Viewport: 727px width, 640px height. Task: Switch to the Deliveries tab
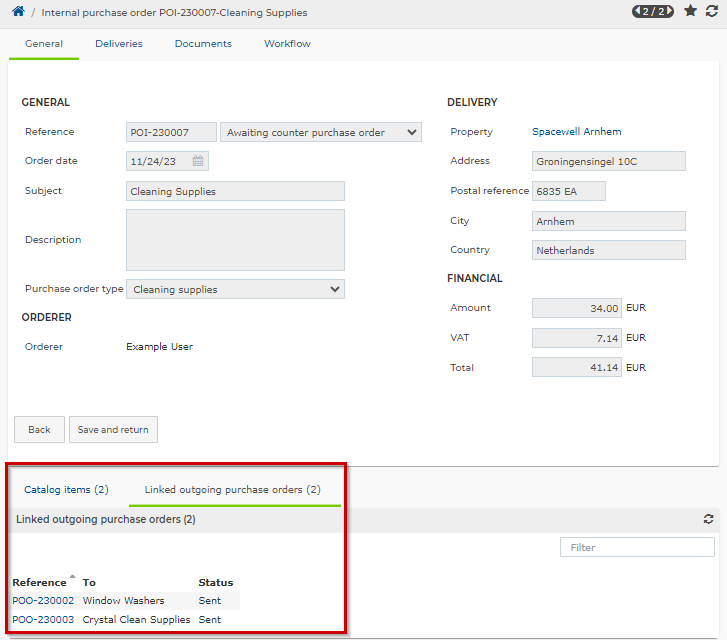[119, 44]
